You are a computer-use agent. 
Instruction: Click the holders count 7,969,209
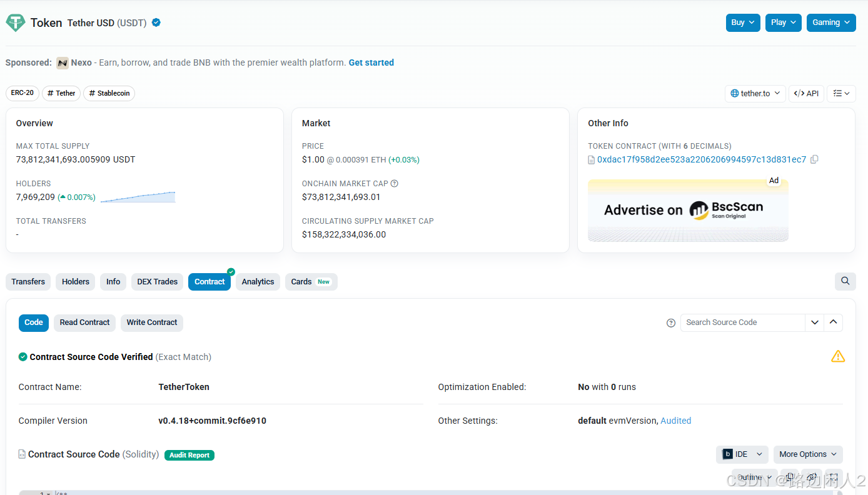tap(36, 197)
